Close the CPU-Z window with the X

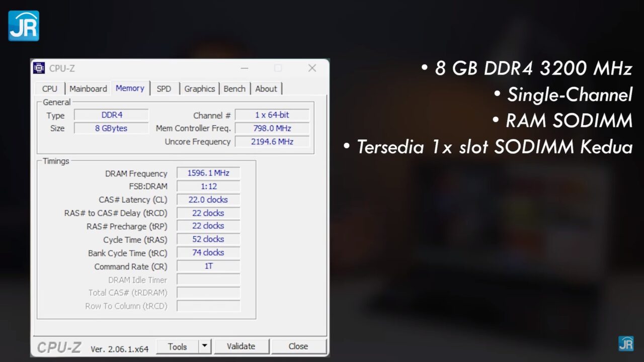(x=312, y=68)
